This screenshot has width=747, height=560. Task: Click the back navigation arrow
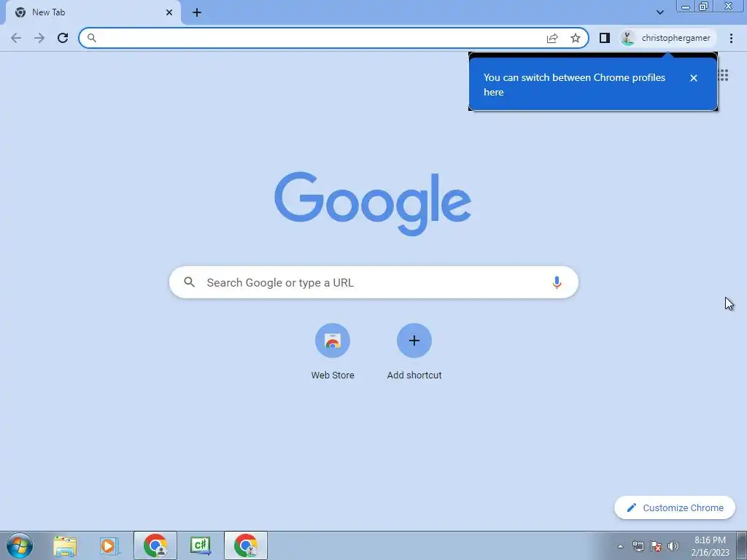point(16,38)
